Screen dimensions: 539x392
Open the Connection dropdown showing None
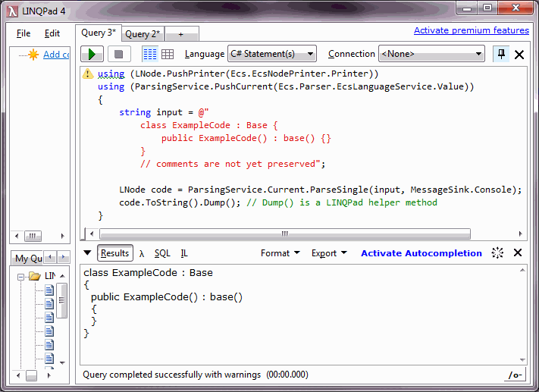click(x=431, y=54)
